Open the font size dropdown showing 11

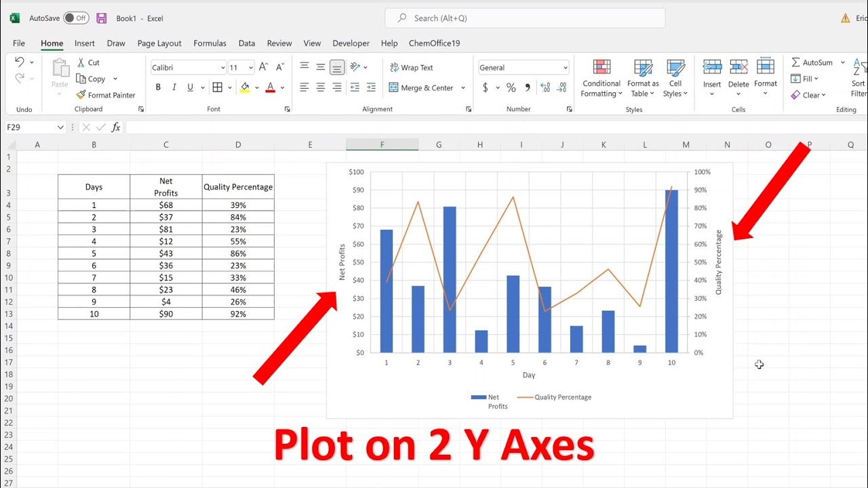[251, 67]
